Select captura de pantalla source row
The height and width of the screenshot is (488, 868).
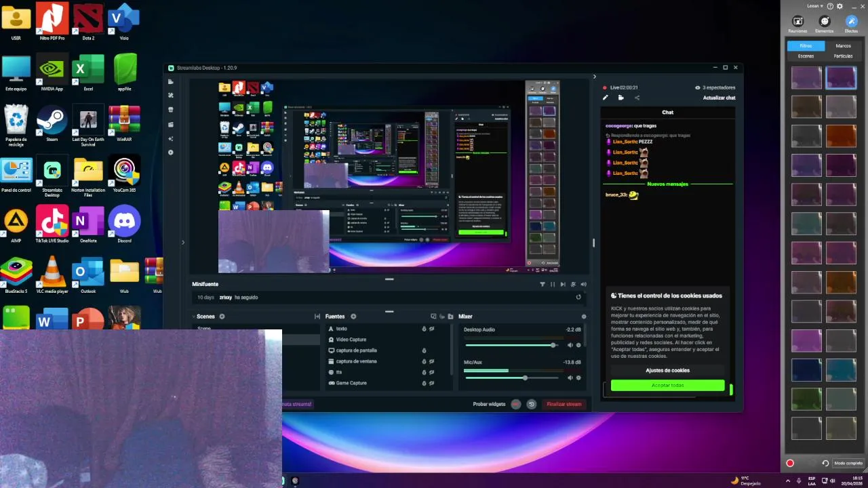click(x=387, y=350)
